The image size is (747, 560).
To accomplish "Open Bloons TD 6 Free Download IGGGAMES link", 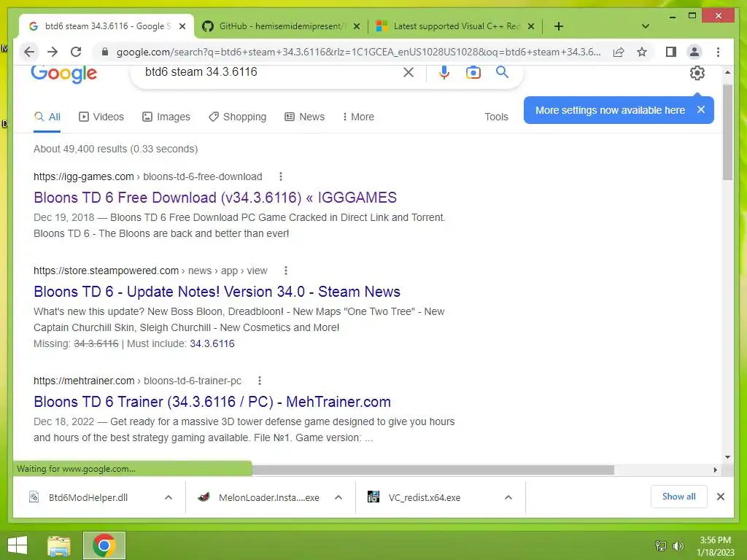I will tap(215, 198).
